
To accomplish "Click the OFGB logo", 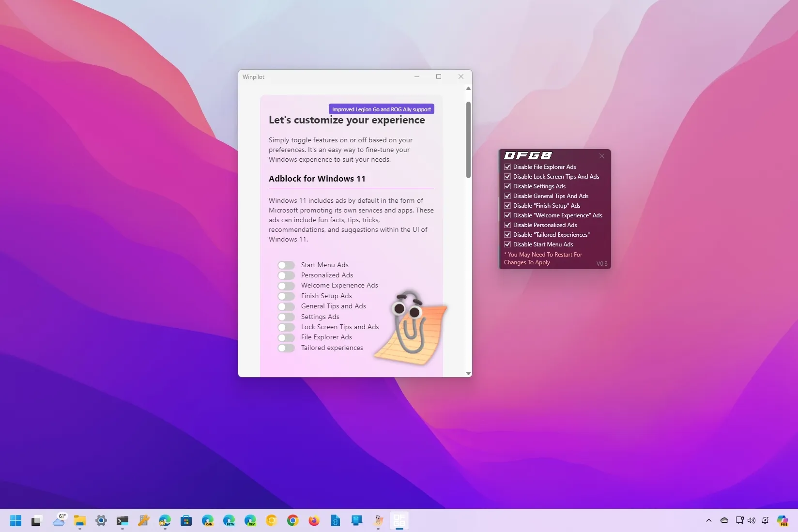I will click(528, 155).
